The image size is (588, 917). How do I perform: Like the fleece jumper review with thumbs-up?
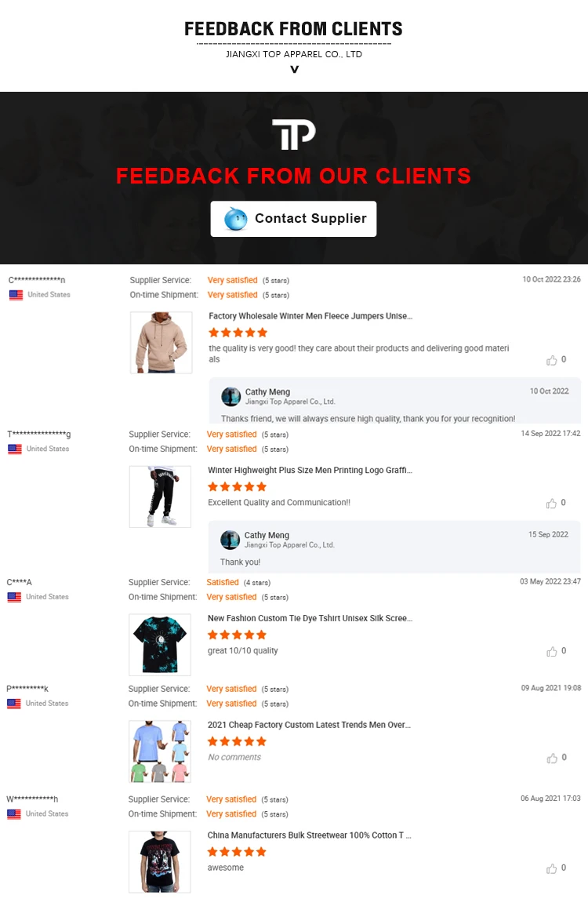(x=551, y=360)
